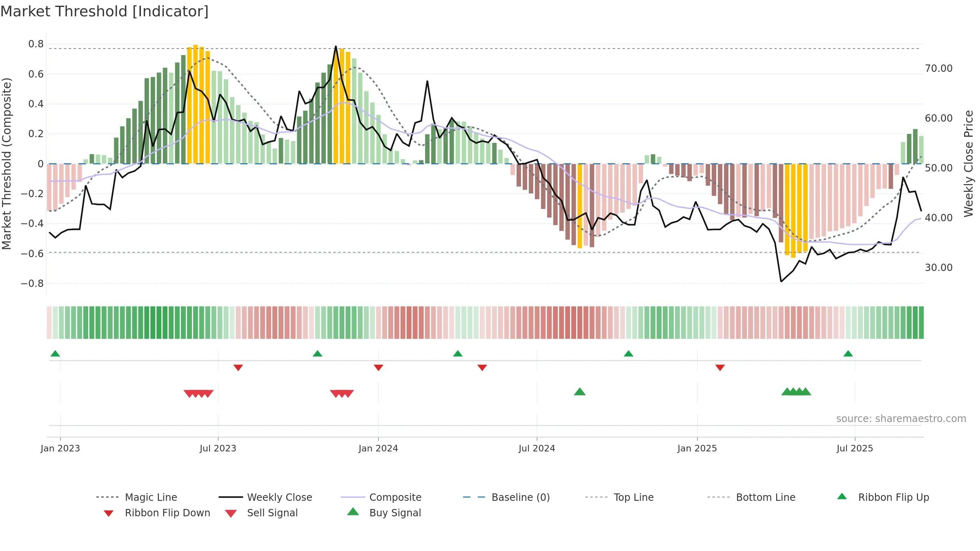The height and width of the screenshot is (551, 980).
Task: Click the ribbon flip up marker near Jan 2023
Action: tap(55, 353)
